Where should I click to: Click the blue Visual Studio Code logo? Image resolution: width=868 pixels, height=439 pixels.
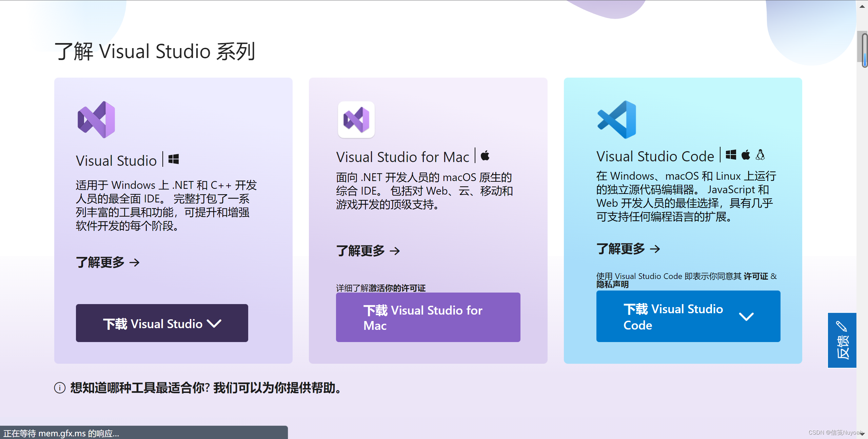tap(617, 119)
